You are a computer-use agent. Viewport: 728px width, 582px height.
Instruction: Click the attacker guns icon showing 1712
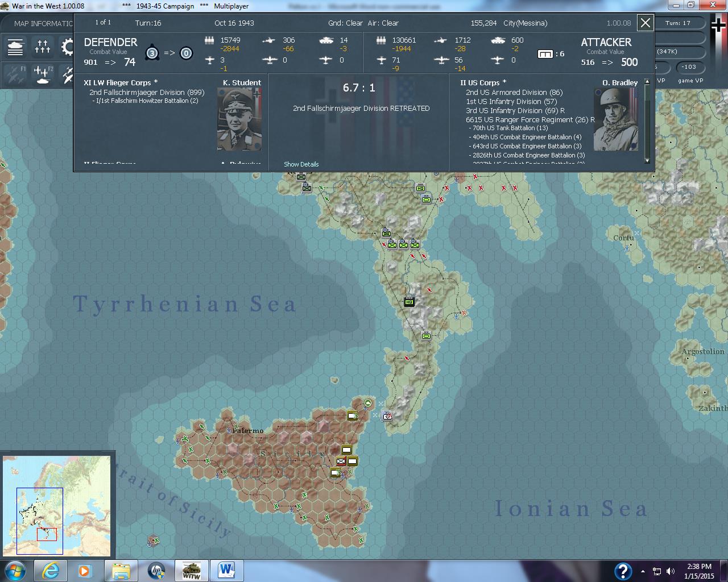[440, 40]
